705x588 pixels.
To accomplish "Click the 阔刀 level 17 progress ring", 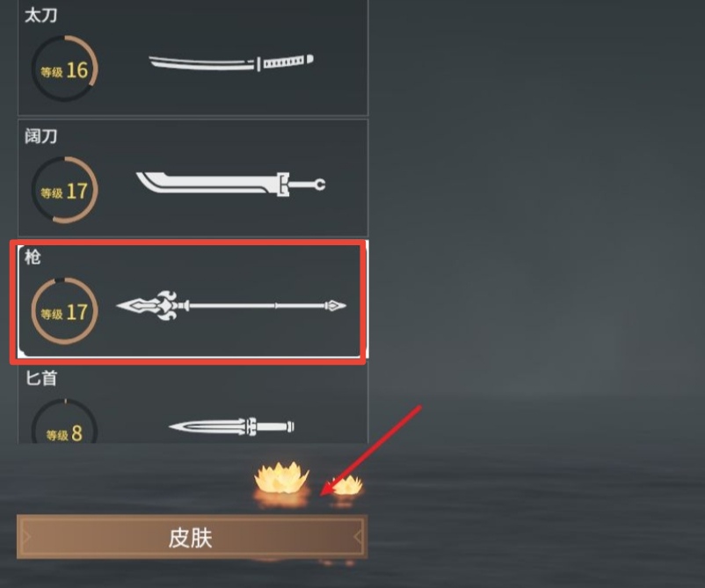I will pyautogui.click(x=64, y=190).
